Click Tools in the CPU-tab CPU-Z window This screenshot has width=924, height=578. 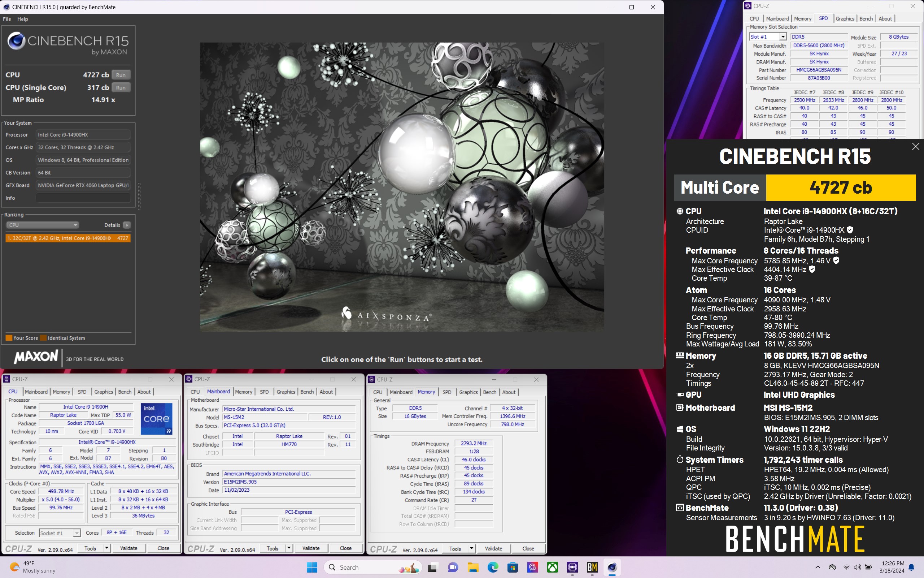point(91,548)
